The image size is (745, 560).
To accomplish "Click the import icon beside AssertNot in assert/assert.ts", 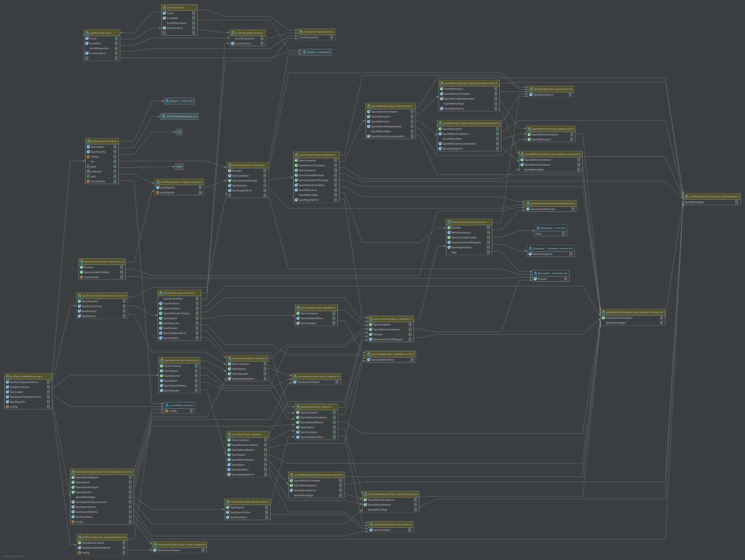I will [x=193, y=18].
